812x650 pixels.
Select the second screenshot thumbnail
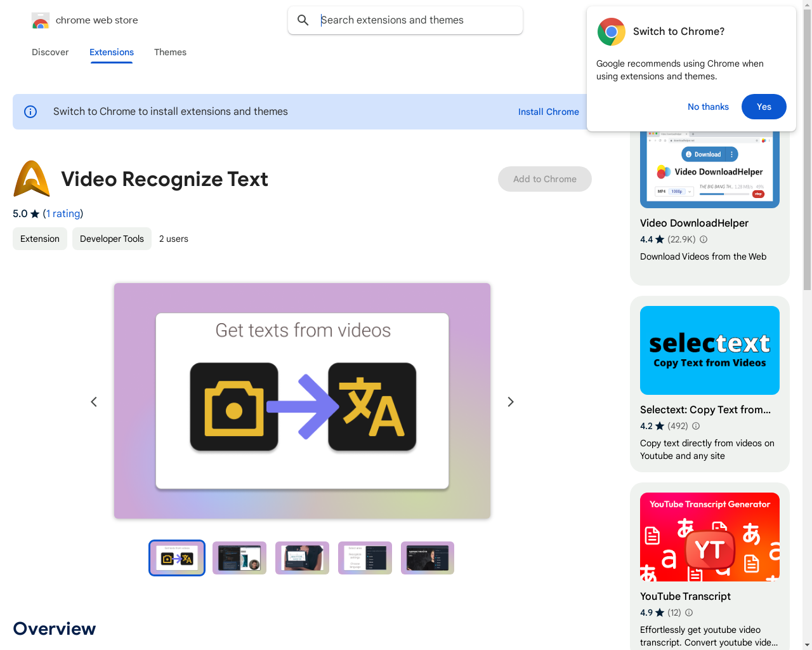pos(239,558)
